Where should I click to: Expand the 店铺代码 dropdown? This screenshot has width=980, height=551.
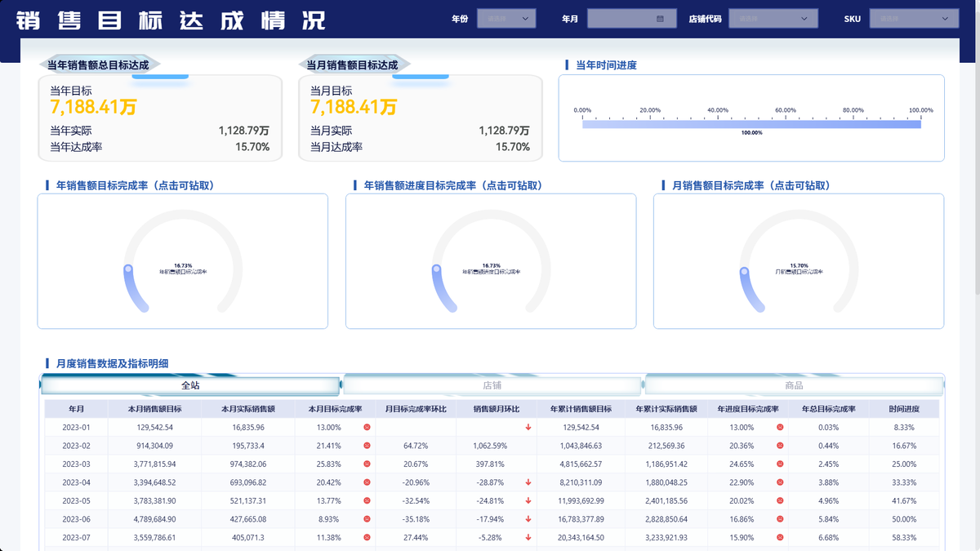773,18
